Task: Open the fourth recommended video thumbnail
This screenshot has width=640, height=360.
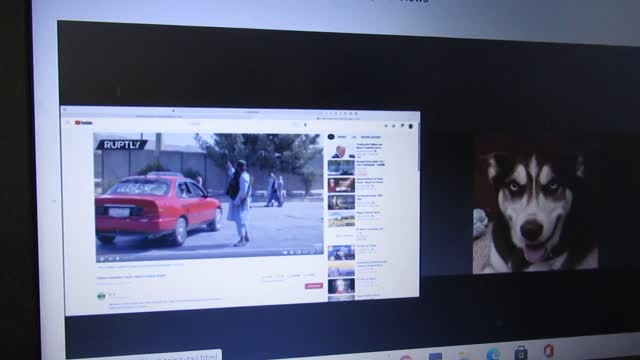Action: click(341, 202)
